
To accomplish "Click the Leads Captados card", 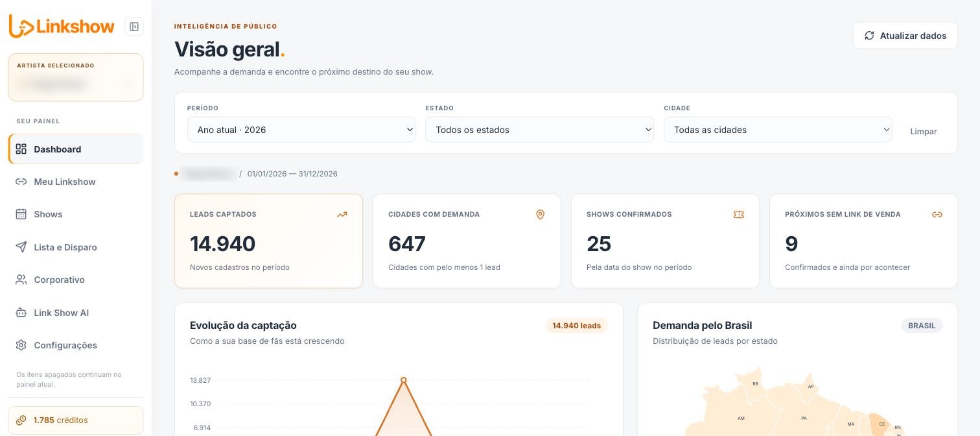I will coord(268,241).
